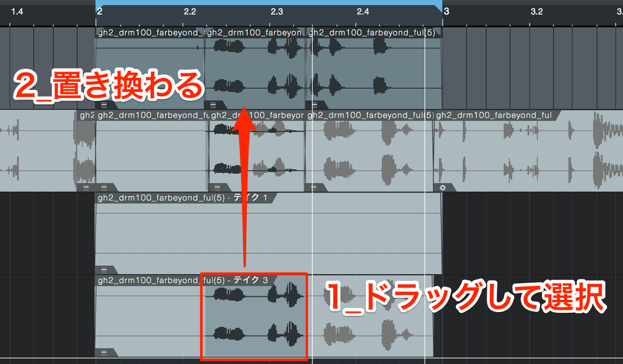Click the menu icon of the top track's middle clip
Image resolution: width=623 pixels, height=364 pixels.
(x=213, y=105)
